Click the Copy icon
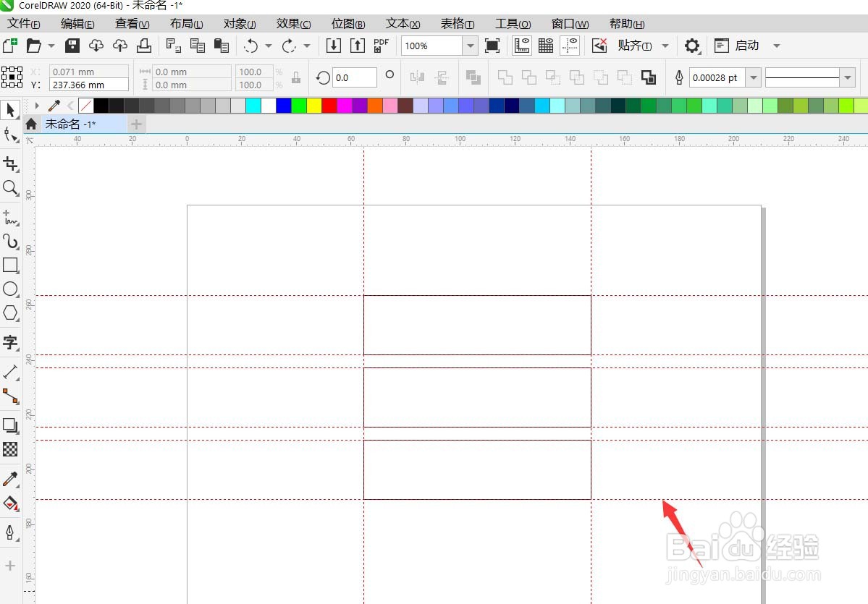The image size is (868, 604). click(197, 46)
